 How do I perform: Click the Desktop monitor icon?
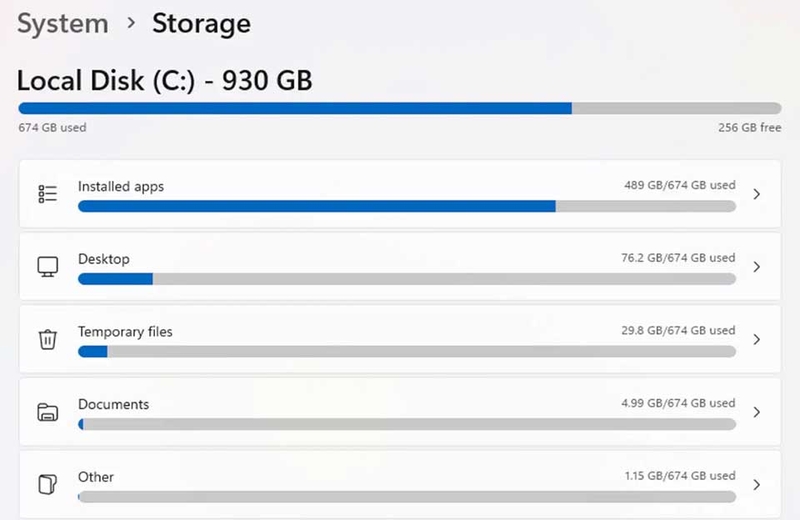[47, 266]
